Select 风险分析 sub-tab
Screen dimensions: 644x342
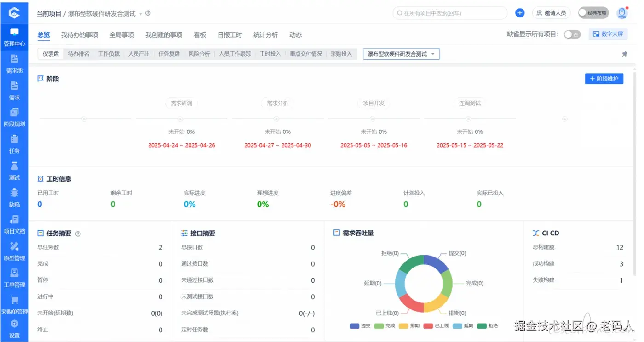(199, 54)
